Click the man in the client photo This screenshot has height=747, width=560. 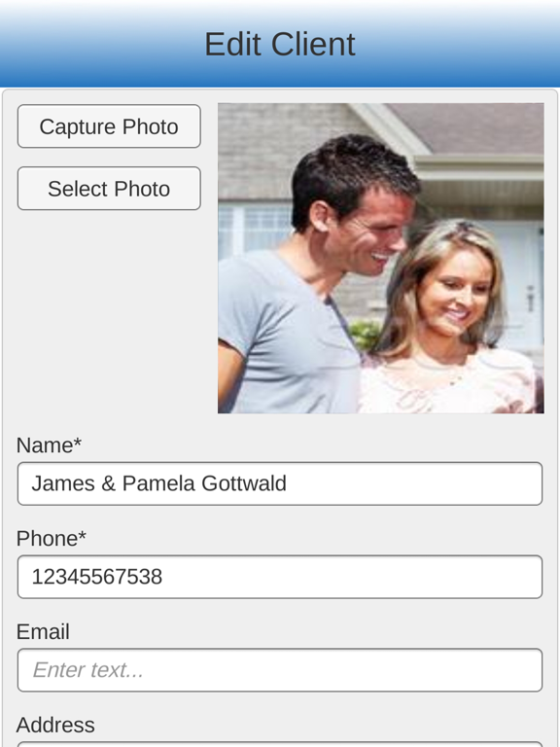[x=314, y=276]
